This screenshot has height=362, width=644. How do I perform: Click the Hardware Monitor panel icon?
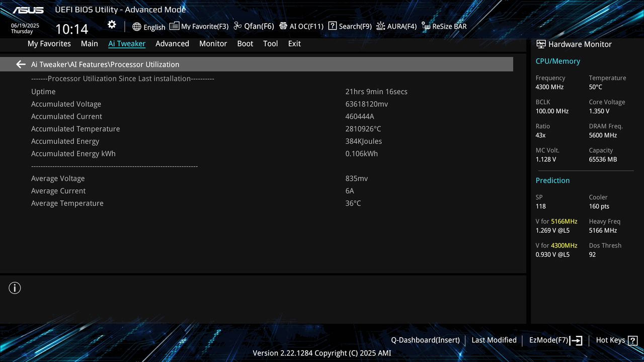coord(541,44)
